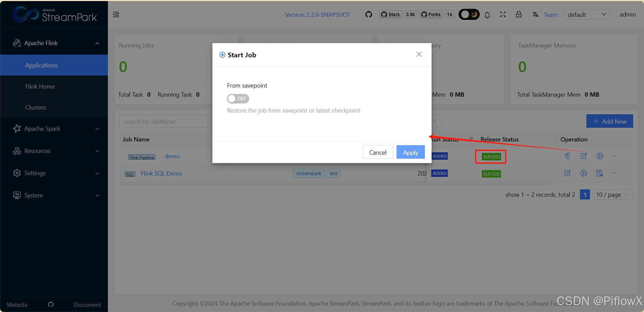
Task: Collapse the sidebar menu icon
Action: (x=116, y=14)
